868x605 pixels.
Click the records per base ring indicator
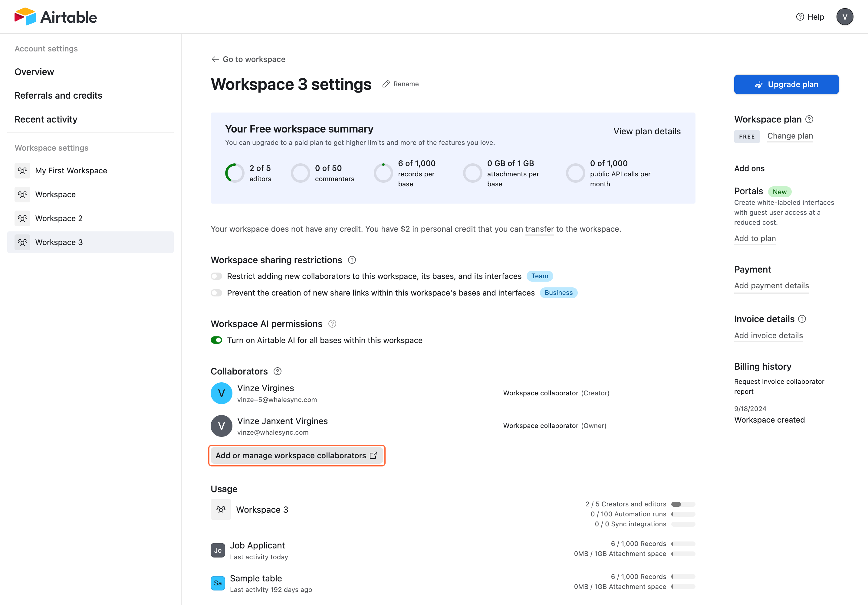coord(383,173)
